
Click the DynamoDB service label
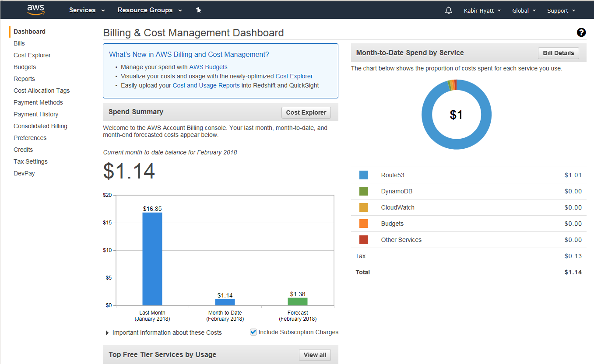[x=397, y=191]
